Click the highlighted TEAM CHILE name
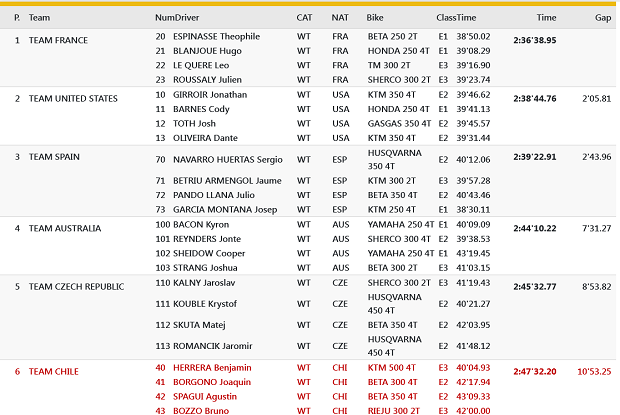This screenshot has width=620, height=415. pyautogui.click(x=52, y=371)
